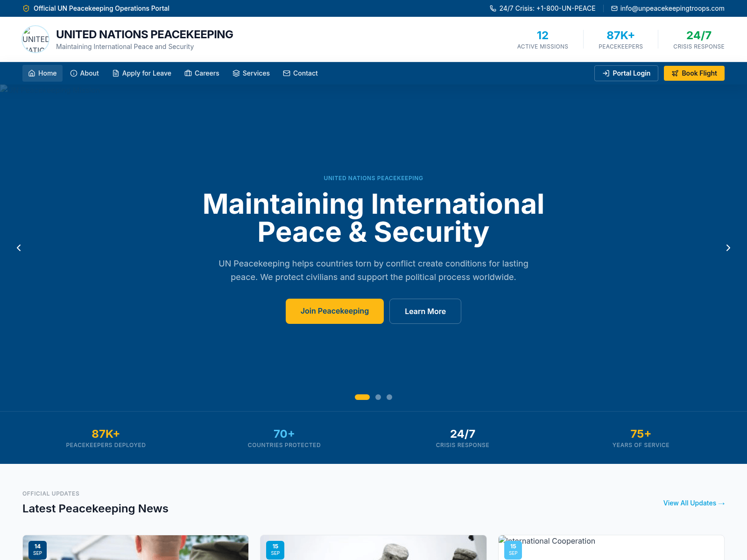
Task: Click the house icon on Home
Action: point(32,73)
